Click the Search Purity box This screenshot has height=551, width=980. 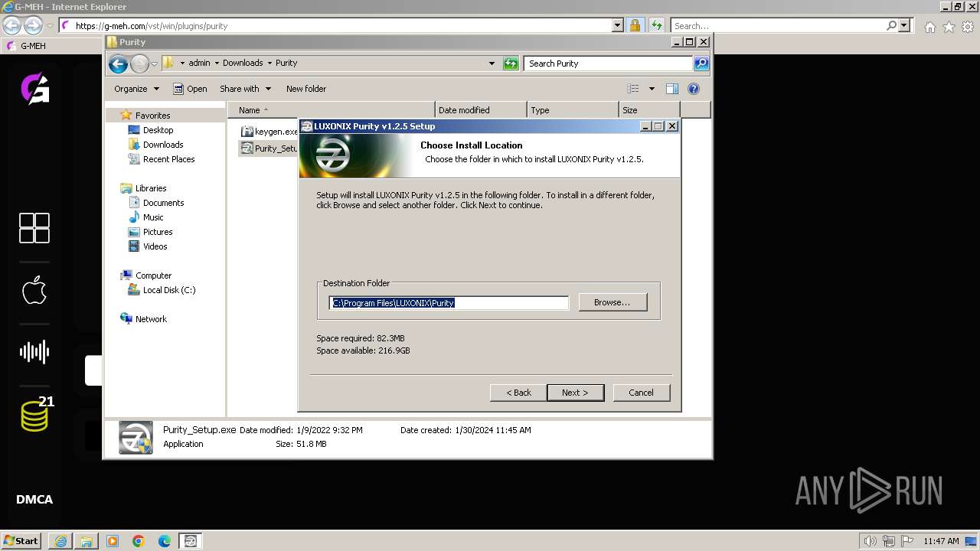[609, 64]
